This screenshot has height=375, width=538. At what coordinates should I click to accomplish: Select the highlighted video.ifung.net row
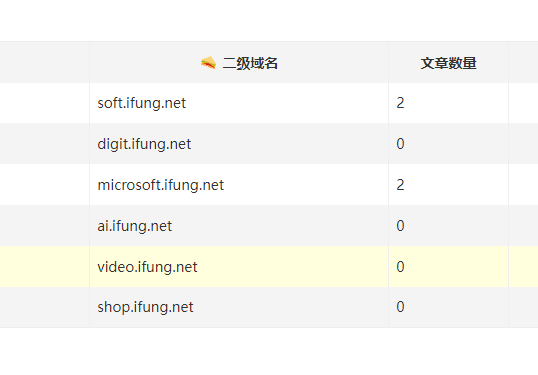[x=269, y=267]
